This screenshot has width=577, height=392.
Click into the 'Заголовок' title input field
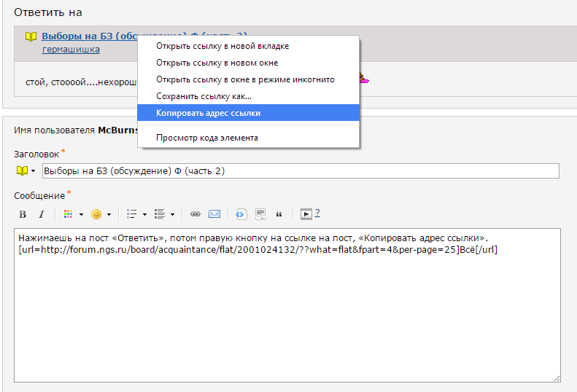pyautogui.click(x=300, y=170)
